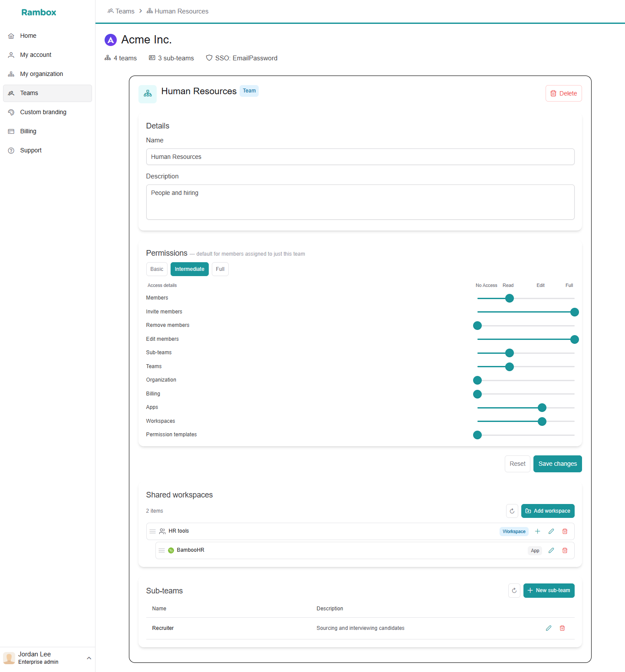Refresh the sub-teams list
Image resolution: width=625 pixels, height=672 pixels.
(514, 590)
